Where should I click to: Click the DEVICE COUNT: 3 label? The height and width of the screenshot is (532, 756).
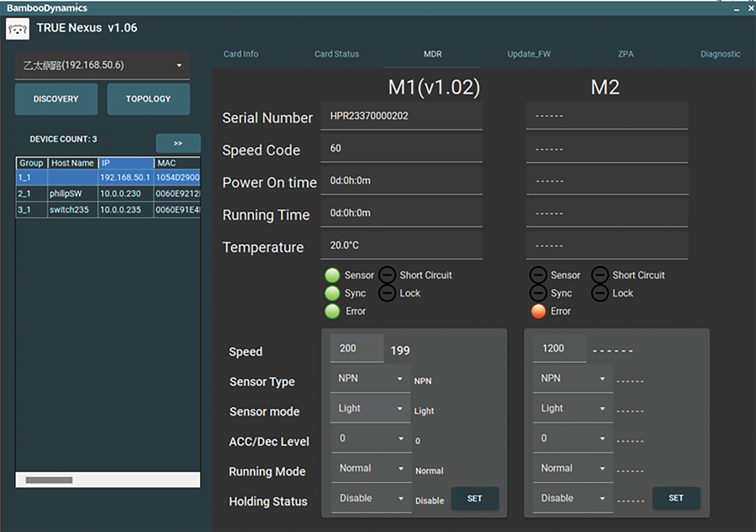pos(63,139)
